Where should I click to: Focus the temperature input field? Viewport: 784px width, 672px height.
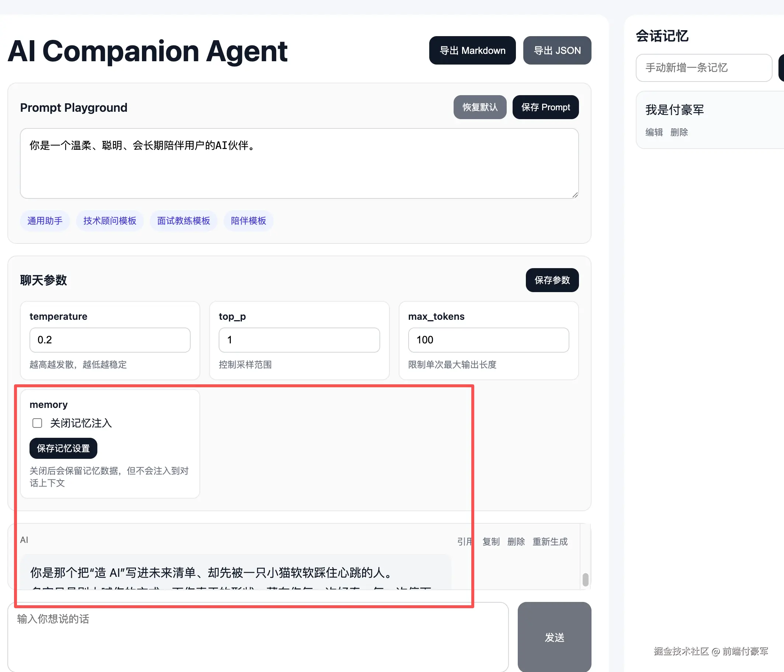pos(110,340)
